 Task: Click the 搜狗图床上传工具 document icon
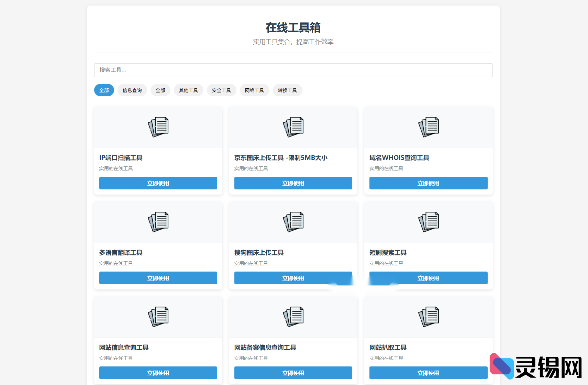(x=293, y=222)
